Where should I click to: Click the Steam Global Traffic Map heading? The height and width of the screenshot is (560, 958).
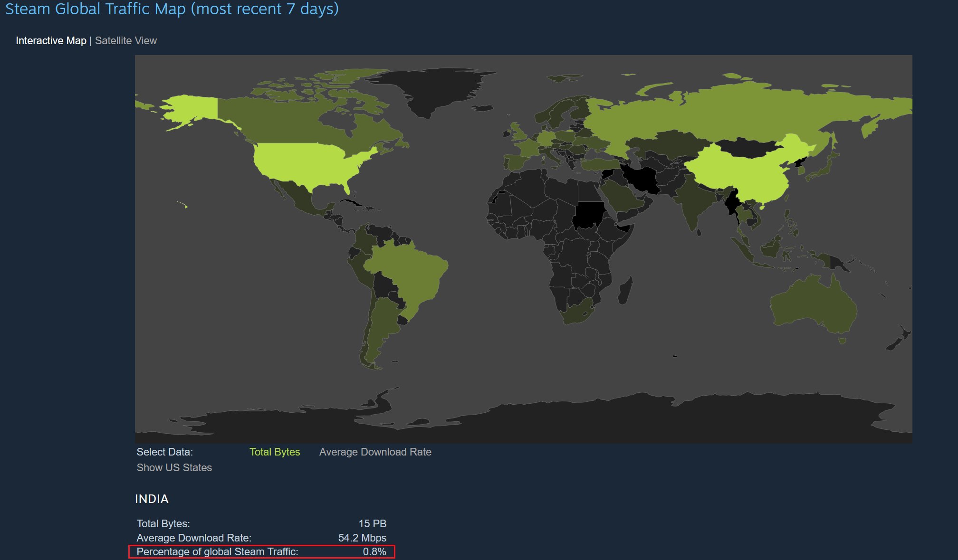click(172, 9)
